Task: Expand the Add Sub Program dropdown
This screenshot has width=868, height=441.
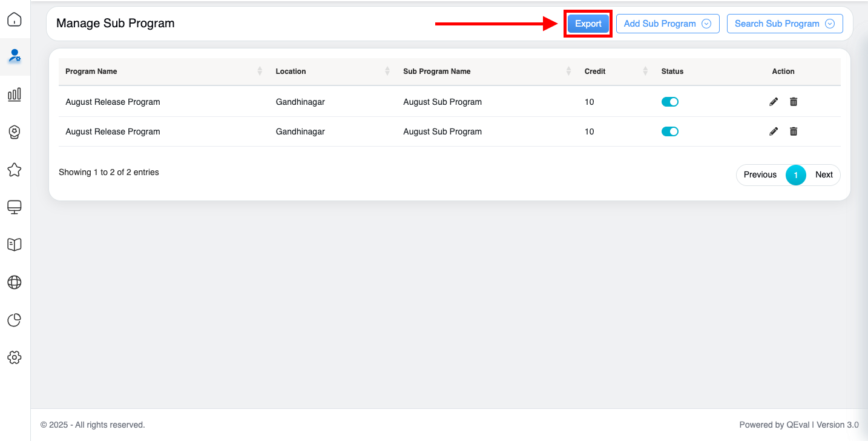Action: [667, 24]
